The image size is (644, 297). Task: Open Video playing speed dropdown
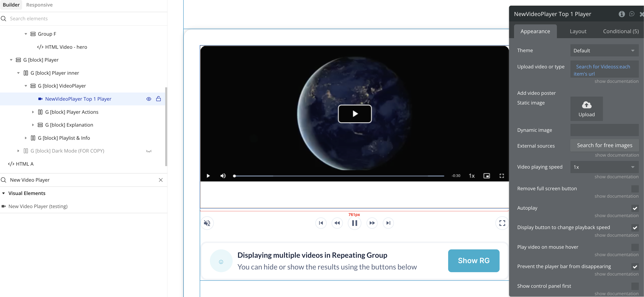[604, 167]
